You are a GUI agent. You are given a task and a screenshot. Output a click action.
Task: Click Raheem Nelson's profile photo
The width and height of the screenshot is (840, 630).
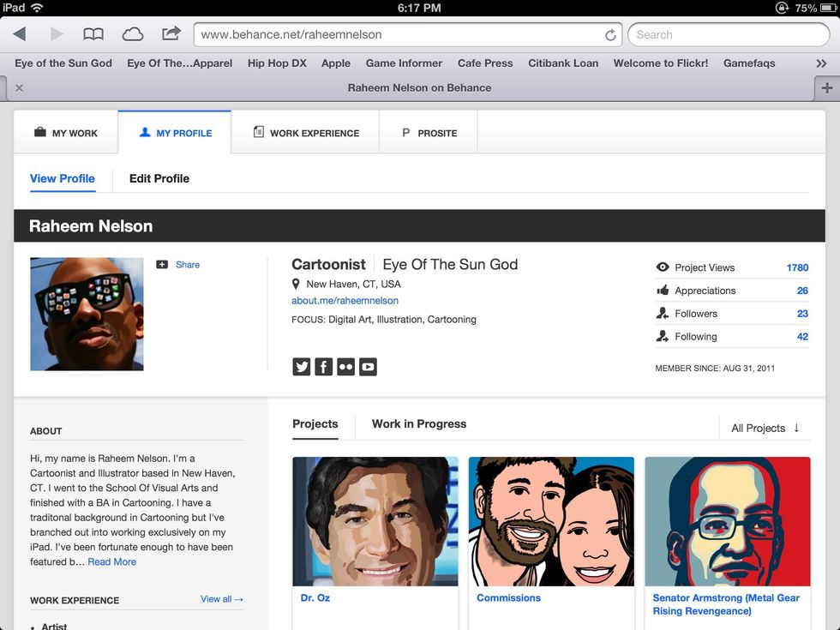tap(87, 314)
